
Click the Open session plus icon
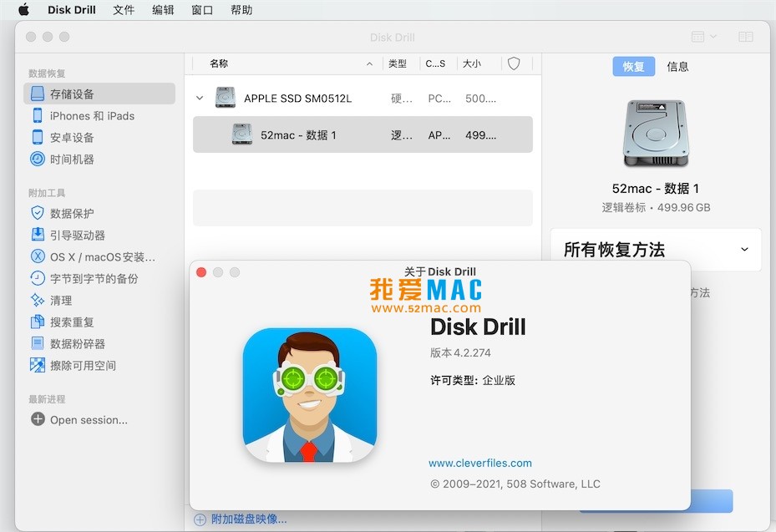[38, 419]
